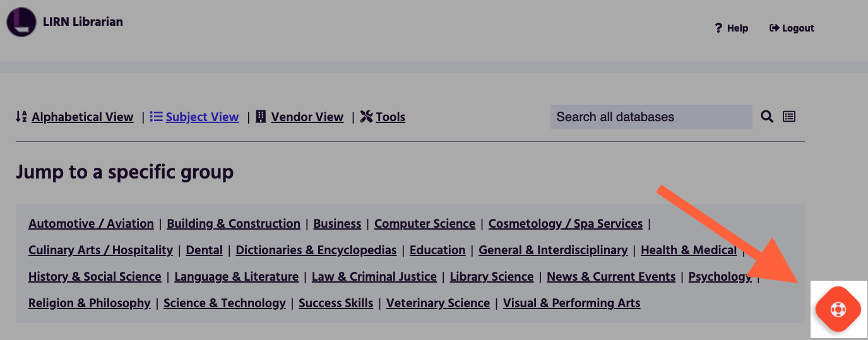Image resolution: width=868 pixels, height=340 pixels.
Task: Open the Veterinary Science group
Action: pyautogui.click(x=437, y=303)
